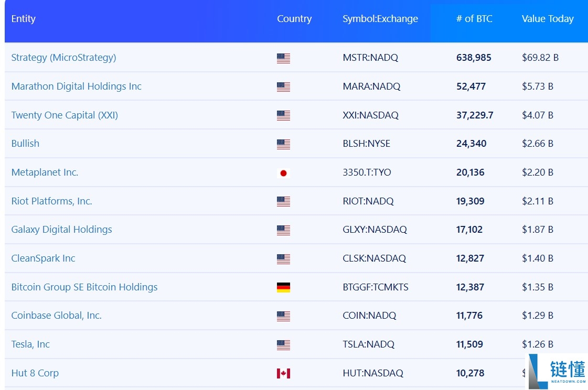Click value $5.73 B
Screen dimensions: 588x390
pos(538,86)
